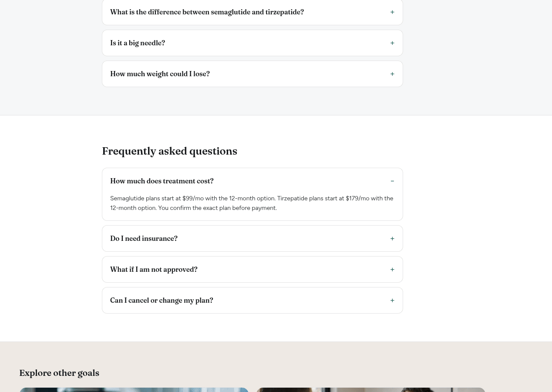
Task: Click the semaglutide pricing answer text
Action: tap(252, 203)
